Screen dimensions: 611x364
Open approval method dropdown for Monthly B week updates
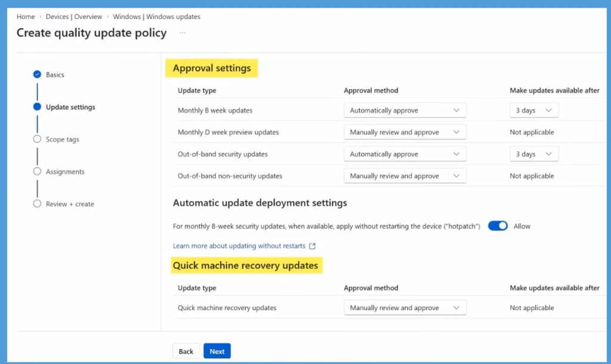pyautogui.click(x=405, y=110)
